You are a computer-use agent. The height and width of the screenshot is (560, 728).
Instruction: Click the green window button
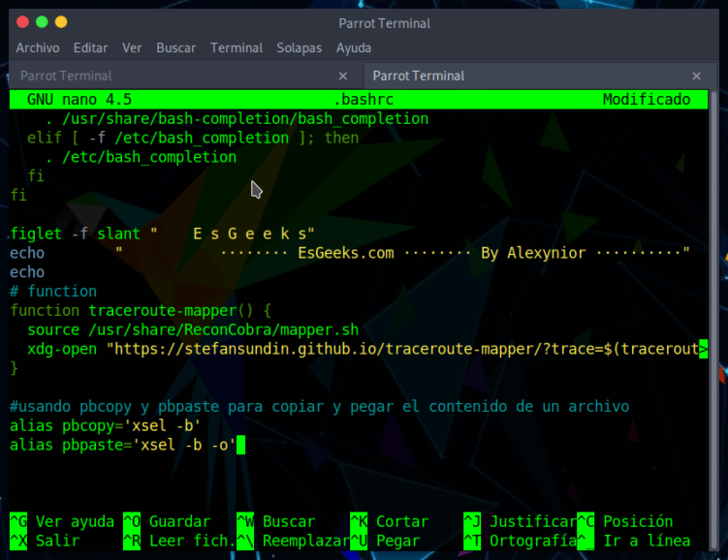[42, 22]
